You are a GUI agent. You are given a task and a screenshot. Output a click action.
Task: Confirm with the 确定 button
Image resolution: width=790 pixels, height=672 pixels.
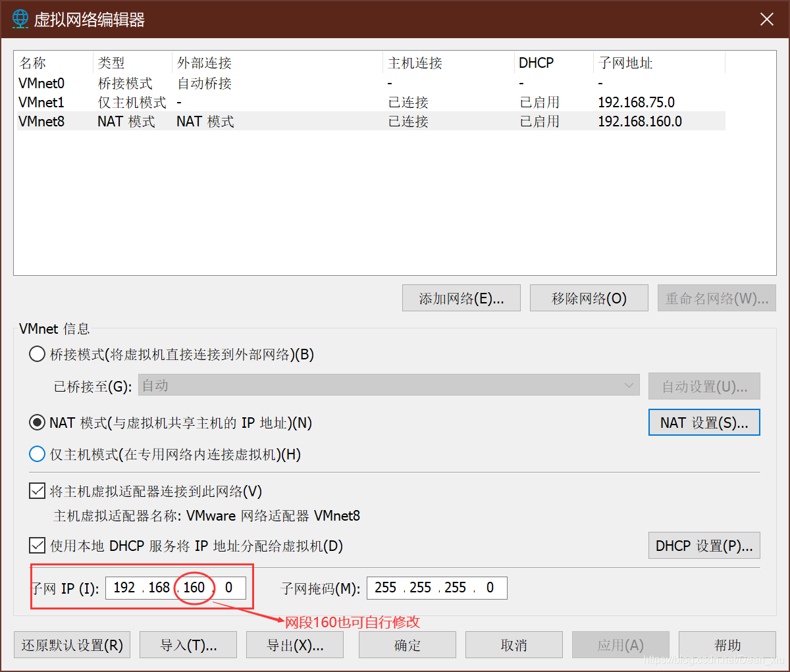(408, 645)
